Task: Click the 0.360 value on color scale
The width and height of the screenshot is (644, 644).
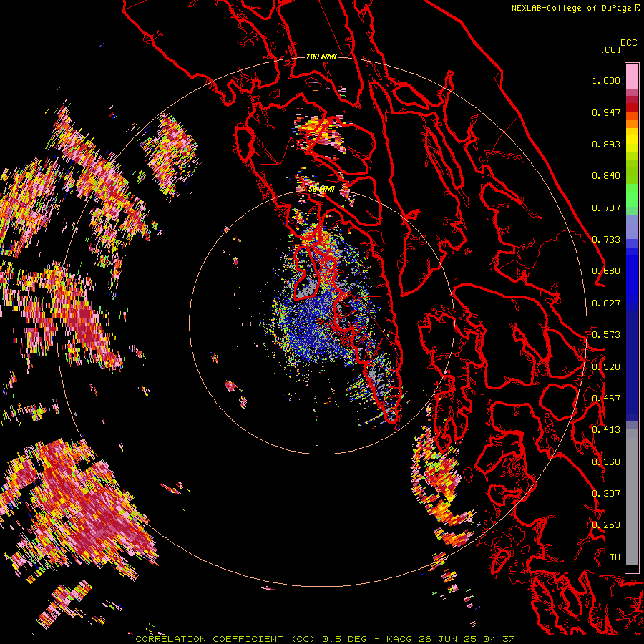Action: (606, 462)
